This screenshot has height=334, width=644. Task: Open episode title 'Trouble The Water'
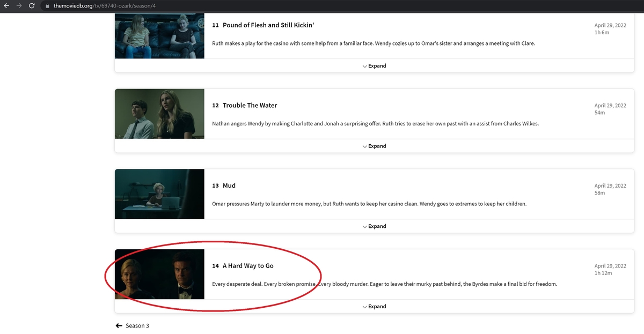pyautogui.click(x=250, y=105)
